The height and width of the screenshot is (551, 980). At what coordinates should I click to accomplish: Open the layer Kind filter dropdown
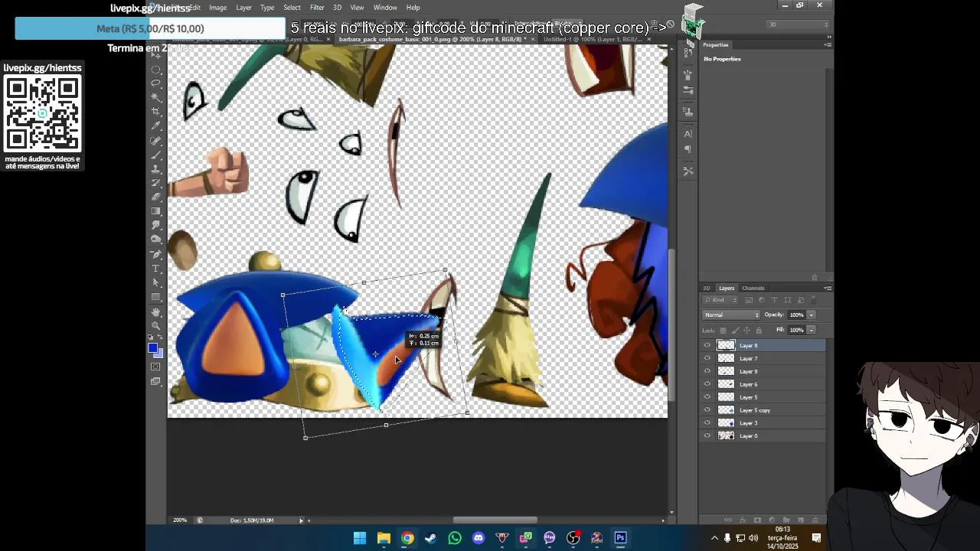720,300
